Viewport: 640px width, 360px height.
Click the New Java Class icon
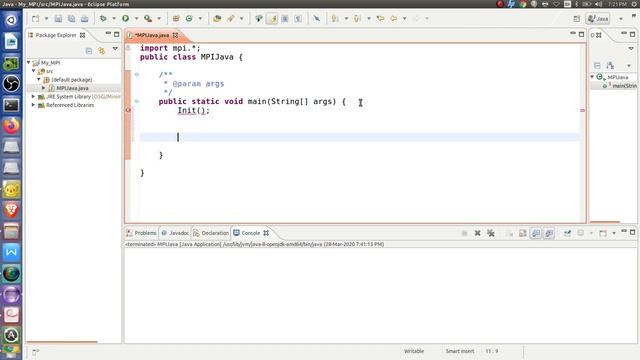point(189,19)
